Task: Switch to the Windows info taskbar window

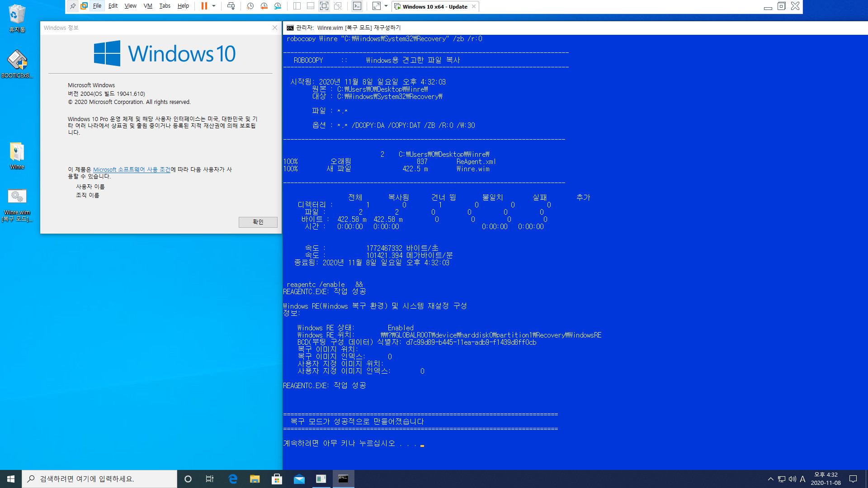Action: (321, 479)
